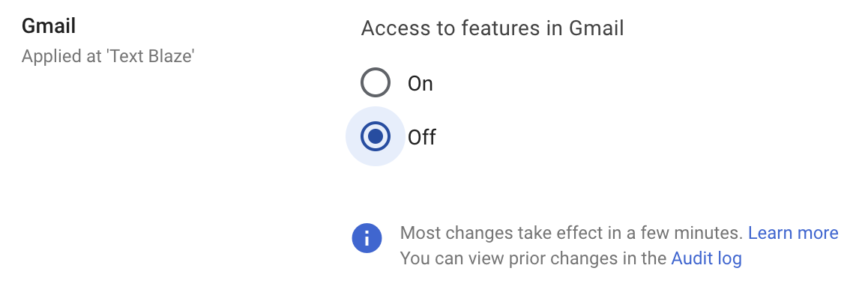The image size is (868, 304).
Task: Click the "Off" option label
Action: [x=422, y=138]
